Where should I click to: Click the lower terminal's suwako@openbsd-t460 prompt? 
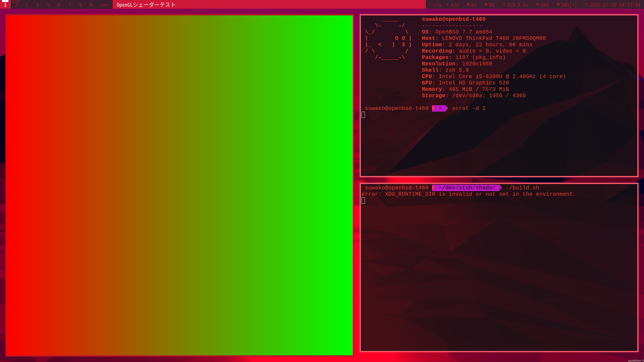coord(396,188)
